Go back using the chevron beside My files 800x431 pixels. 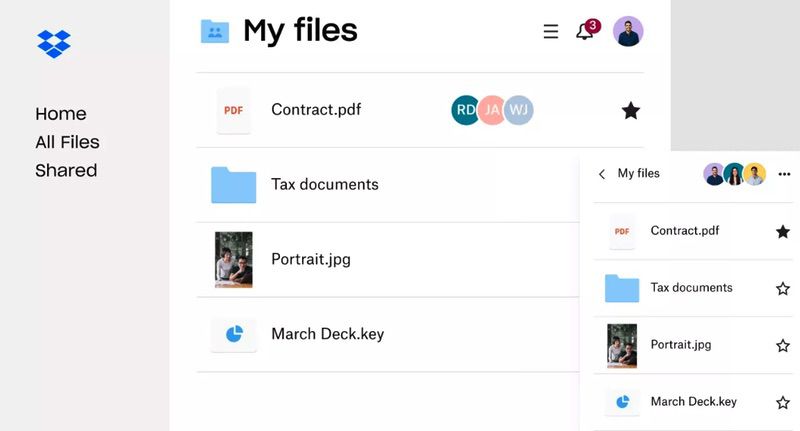tap(602, 174)
